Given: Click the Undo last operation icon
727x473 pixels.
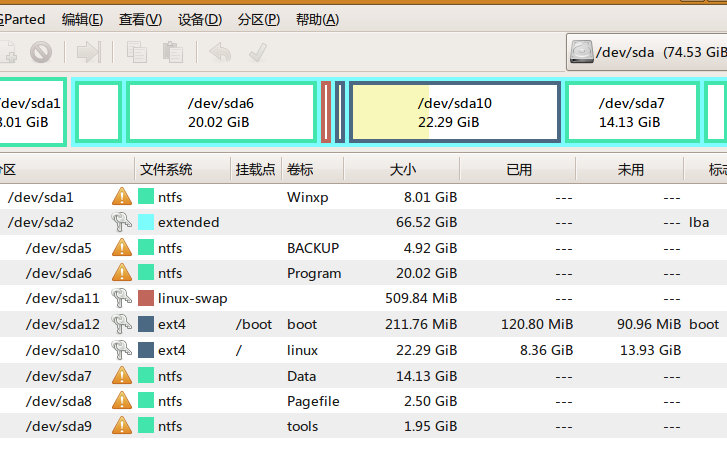Looking at the screenshot, I should pos(220,52).
